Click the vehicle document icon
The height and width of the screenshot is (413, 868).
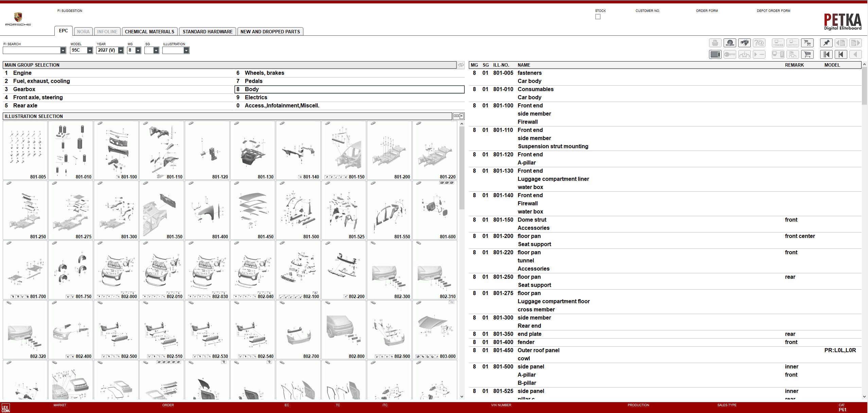click(x=793, y=54)
